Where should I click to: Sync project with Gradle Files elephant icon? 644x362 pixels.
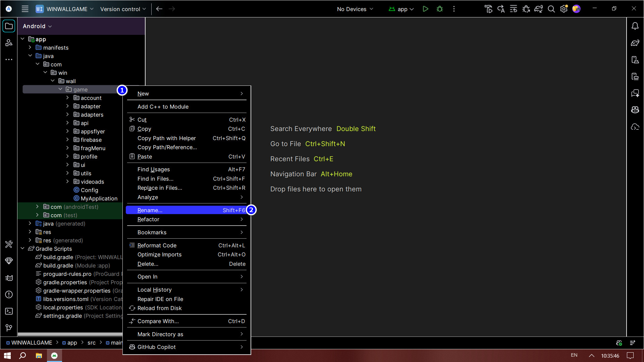(x=538, y=9)
